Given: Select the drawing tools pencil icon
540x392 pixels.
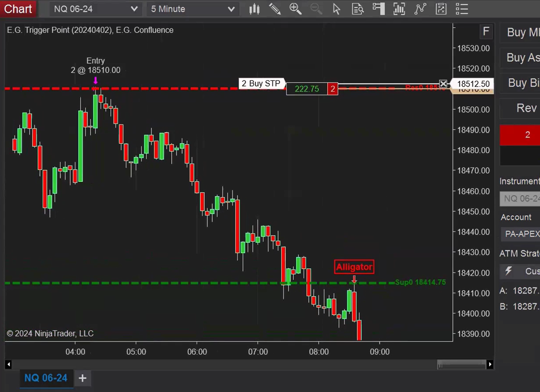Looking at the screenshot, I should click(275, 9).
